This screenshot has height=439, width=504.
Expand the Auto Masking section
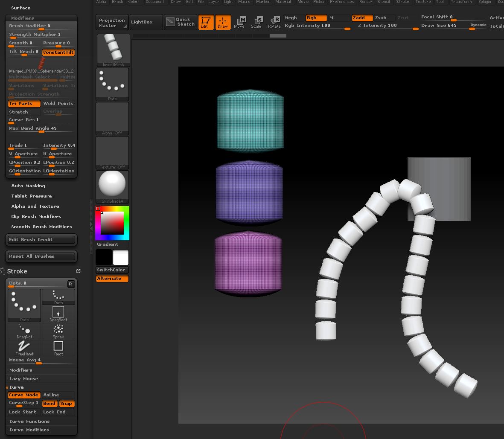click(28, 186)
